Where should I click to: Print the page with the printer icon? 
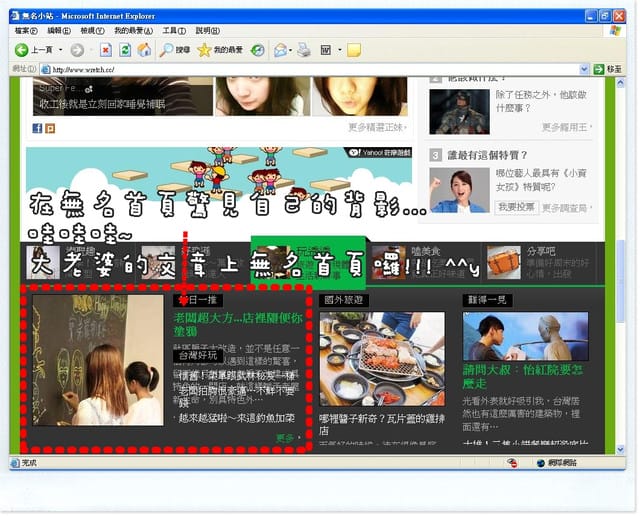[304, 50]
